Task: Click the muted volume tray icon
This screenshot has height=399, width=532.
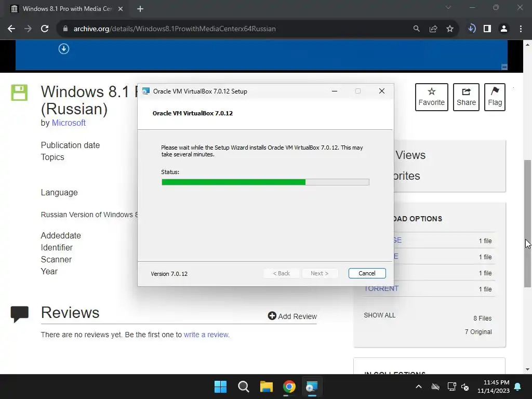Action: (465, 387)
